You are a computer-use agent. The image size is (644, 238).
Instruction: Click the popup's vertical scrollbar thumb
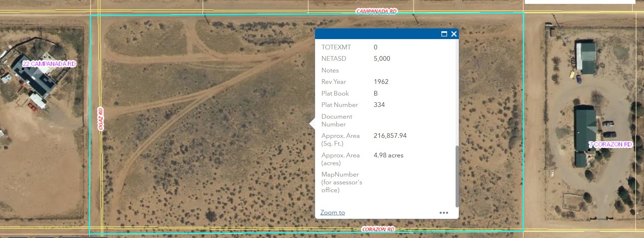point(457,176)
